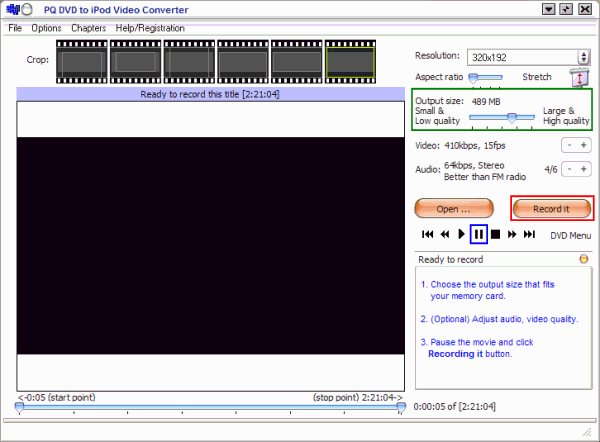Click the Stretch orientation icon

(579, 78)
